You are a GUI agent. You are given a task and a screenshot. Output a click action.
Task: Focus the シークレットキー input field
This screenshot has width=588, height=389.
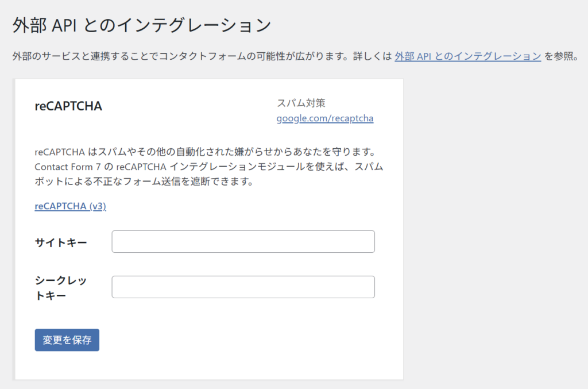(243, 287)
